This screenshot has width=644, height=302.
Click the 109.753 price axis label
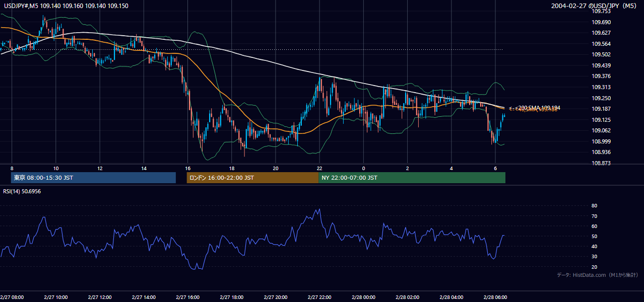[601, 11]
